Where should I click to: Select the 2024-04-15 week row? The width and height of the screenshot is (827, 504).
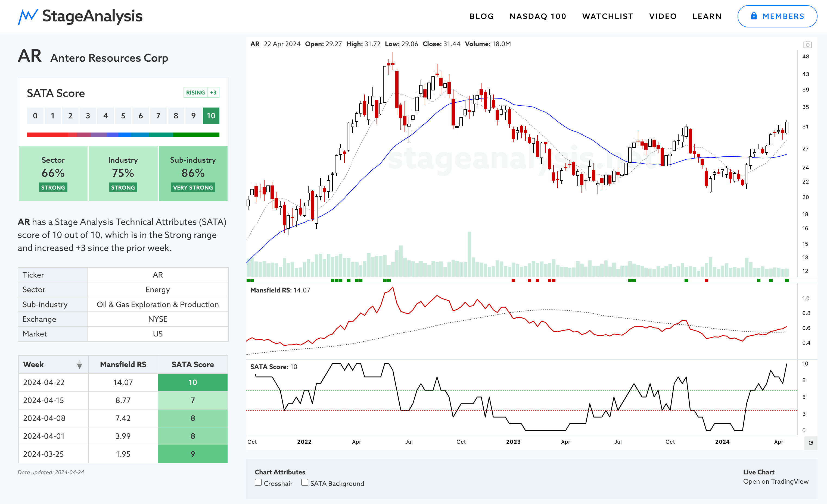click(43, 400)
